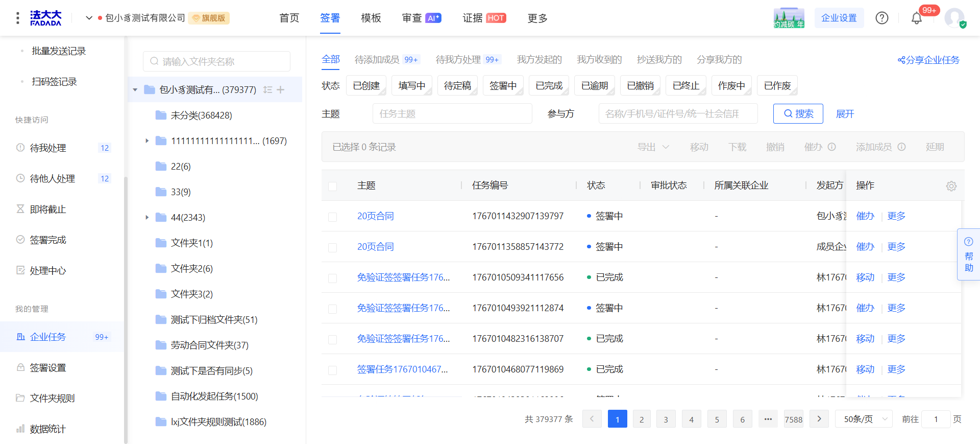Toggle the select-all checkbox in table header
The height and width of the screenshot is (444, 980).
pyautogui.click(x=332, y=186)
